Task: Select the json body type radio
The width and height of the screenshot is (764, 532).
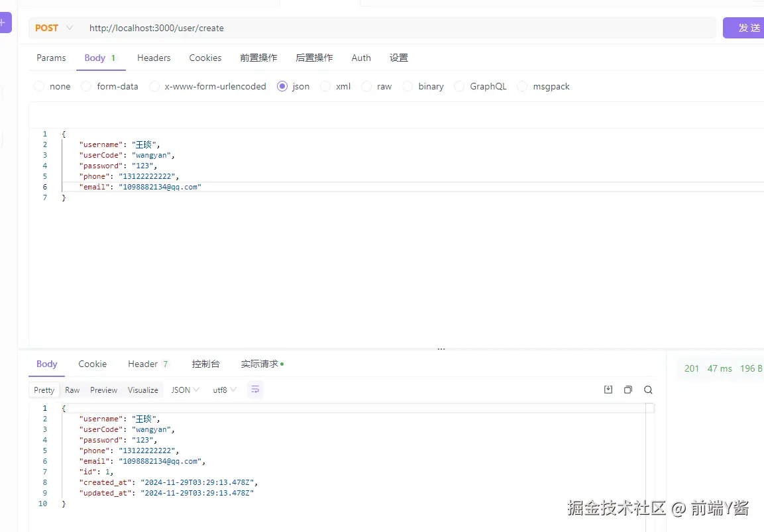Action: point(282,86)
